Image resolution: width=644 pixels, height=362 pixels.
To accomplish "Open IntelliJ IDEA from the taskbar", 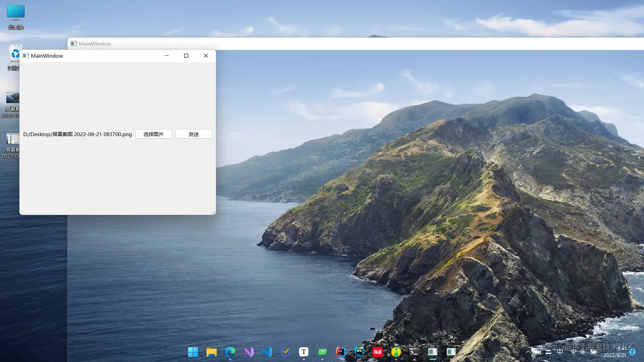I will point(341,352).
